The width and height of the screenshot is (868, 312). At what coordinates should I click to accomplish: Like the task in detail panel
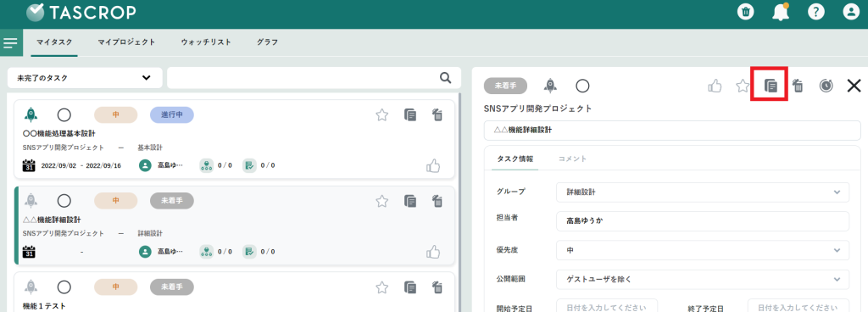[715, 86]
